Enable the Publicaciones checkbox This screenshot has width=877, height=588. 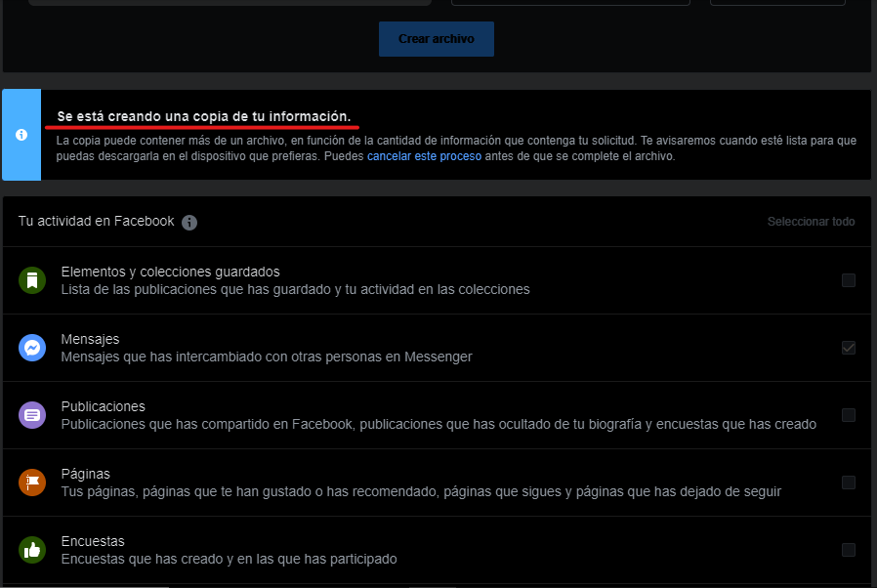pyautogui.click(x=849, y=414)
